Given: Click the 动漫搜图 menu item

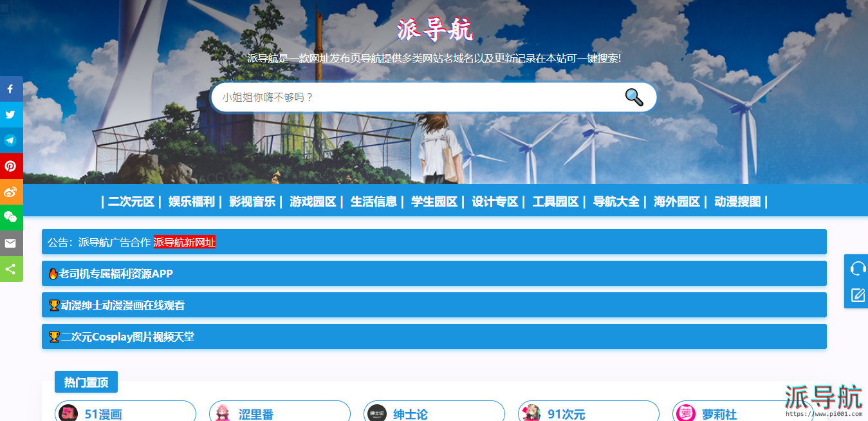Looking at the screenshot, I should point(737,201).
